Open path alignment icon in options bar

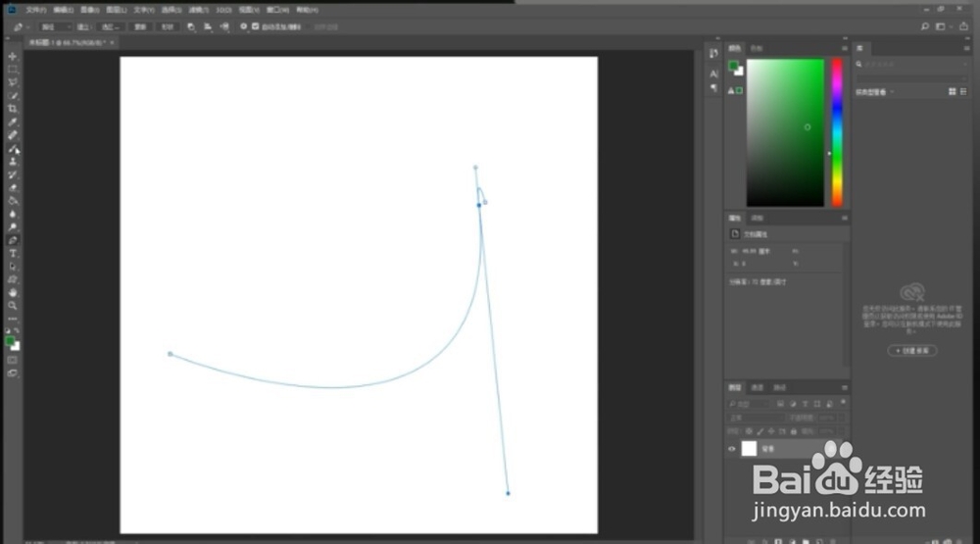(208, 26)
